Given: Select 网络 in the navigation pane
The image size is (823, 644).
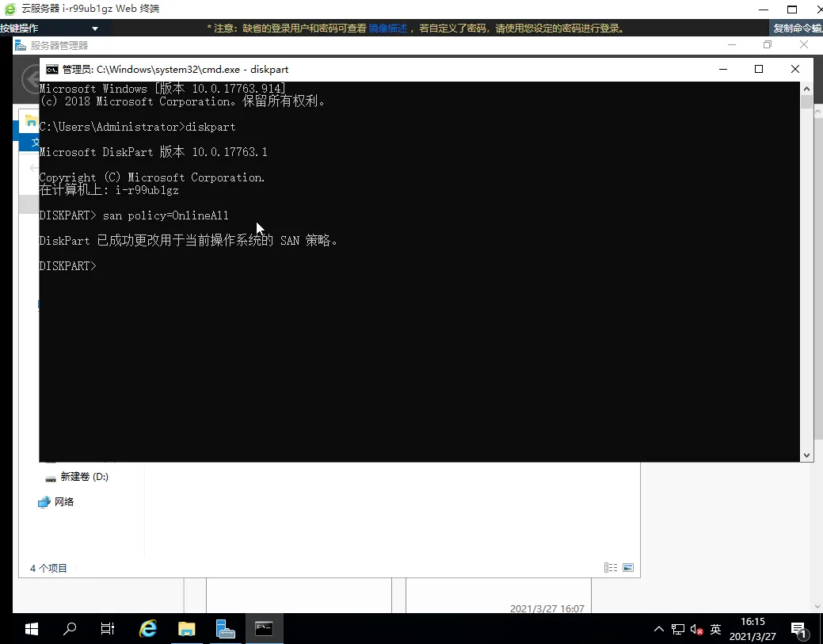Looking at the screenshot, I should pyautogui.click(x=64, y=502).
